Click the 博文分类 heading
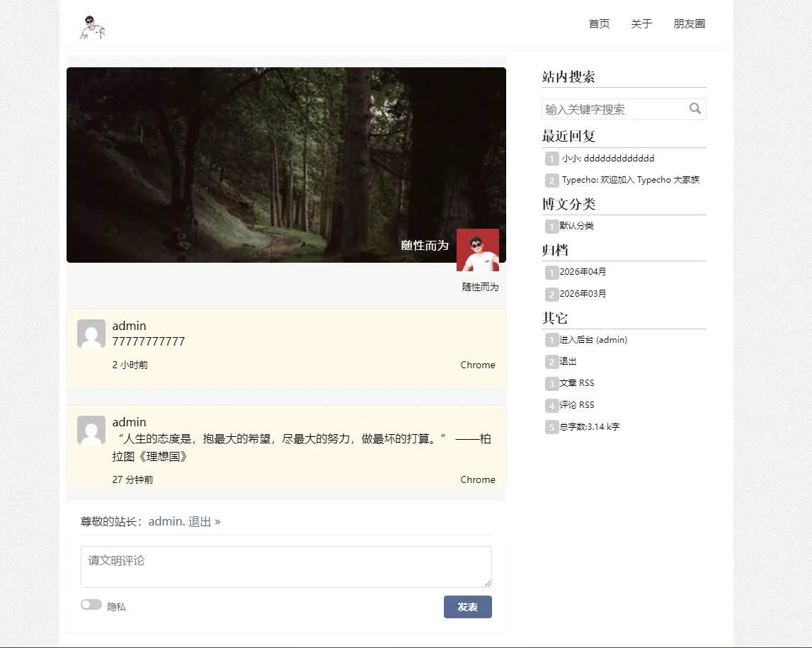 (x=568, y=204)
